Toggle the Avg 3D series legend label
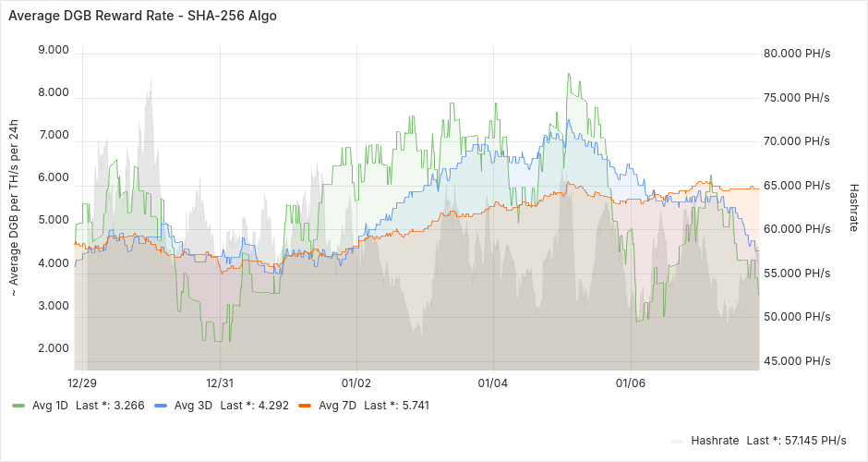The width and height of the screenshot is (868, 462). click(193, 406)
